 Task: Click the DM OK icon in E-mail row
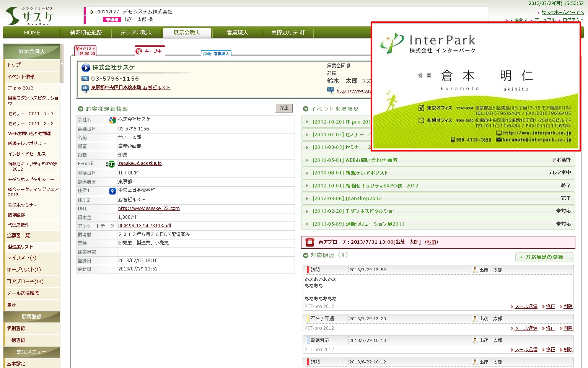click(x=111, y=164)
